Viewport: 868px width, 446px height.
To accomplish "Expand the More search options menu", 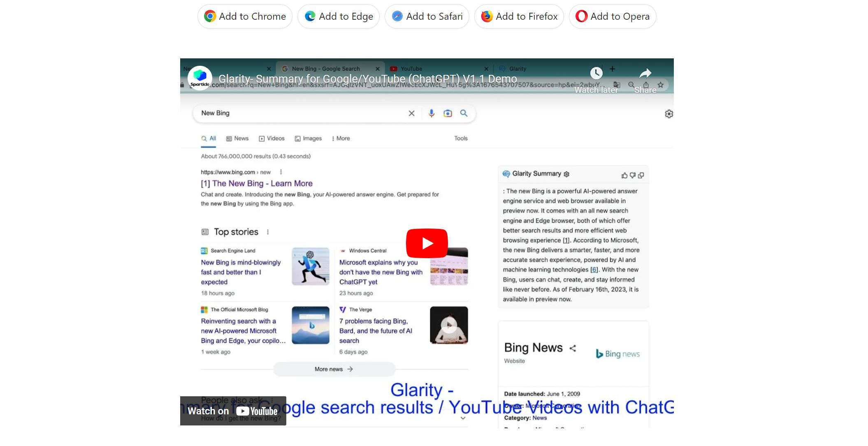I will click(341, 139).
